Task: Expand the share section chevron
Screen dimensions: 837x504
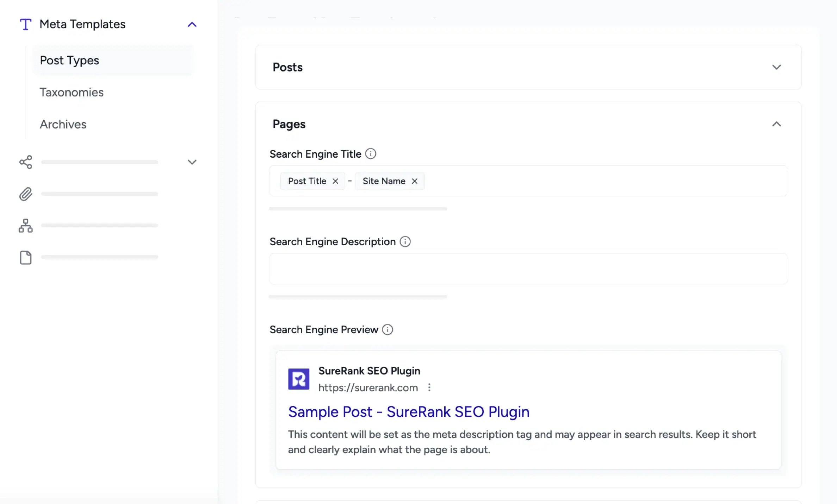Action: 192,162
